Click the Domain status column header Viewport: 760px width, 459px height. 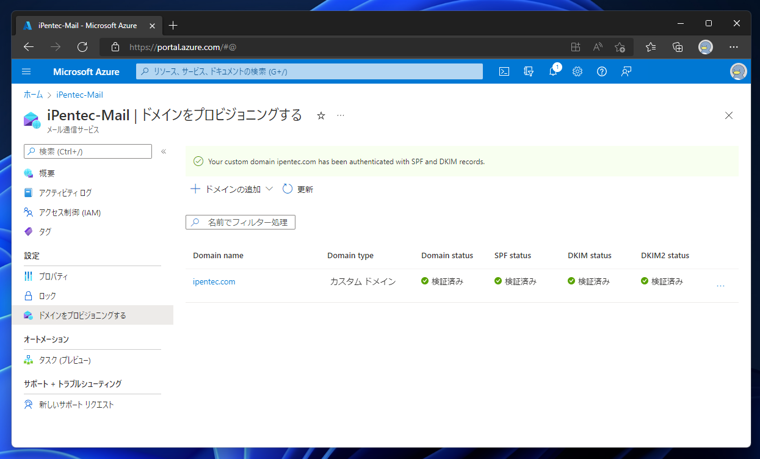[x=447, y=255]
